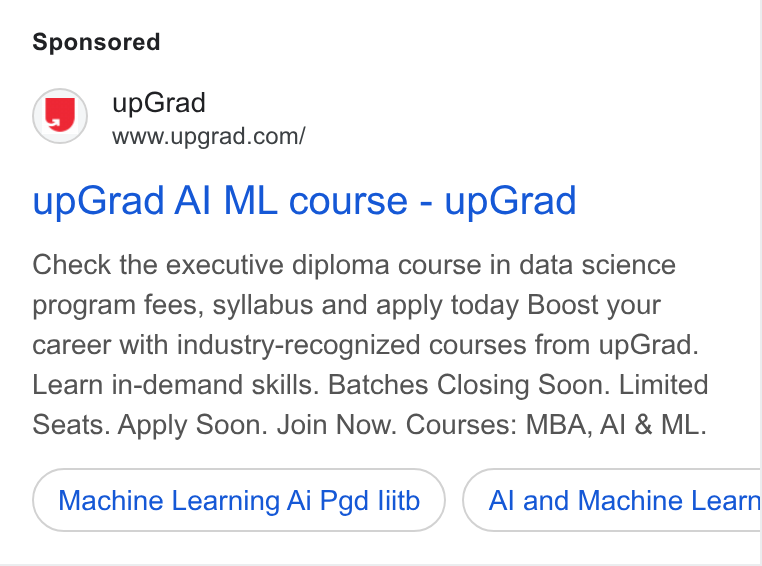Click the 'Learn in-demand skills.' sentence
Image resolution: width=762 pixels, height=566 pixels.
pos(175,385)
